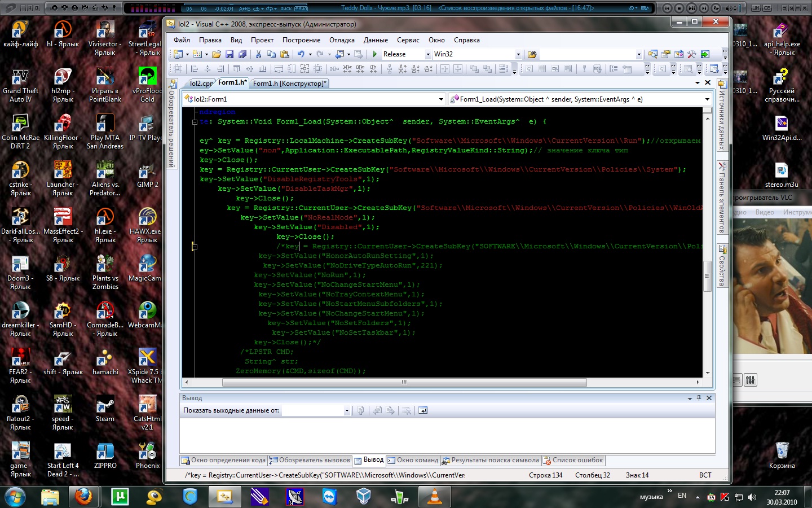Open the Панель элементов side tab
Image resolution: width=812 pixels, height=508 pixels.
[x=721, y=198]
